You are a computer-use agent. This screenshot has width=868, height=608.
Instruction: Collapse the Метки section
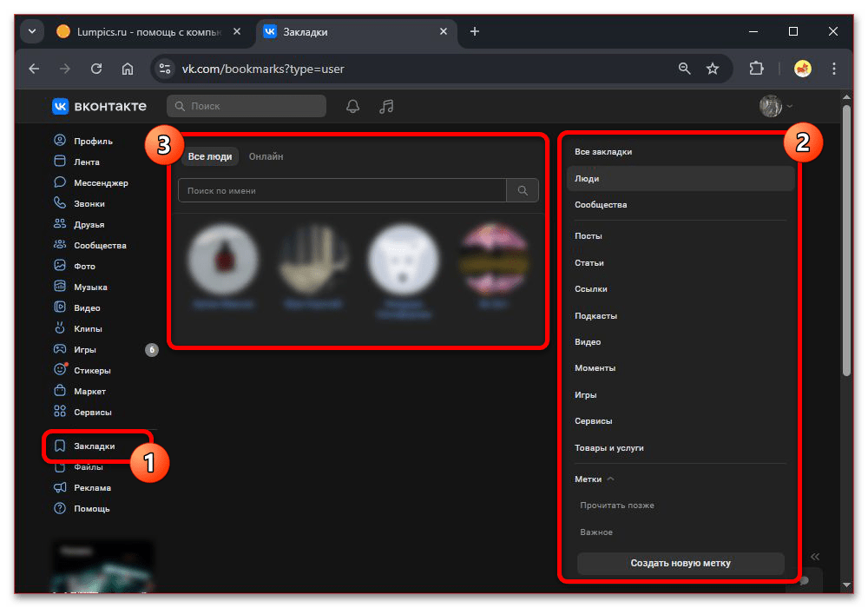(610, 479)
